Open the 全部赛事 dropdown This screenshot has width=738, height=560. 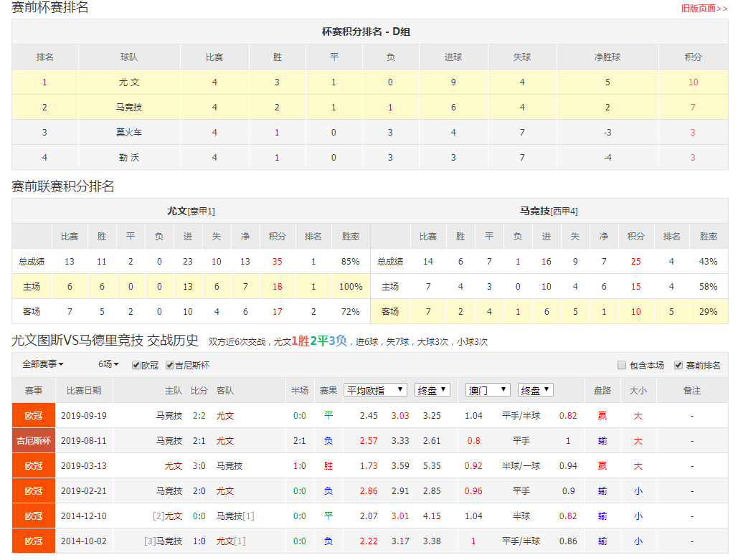43,364
